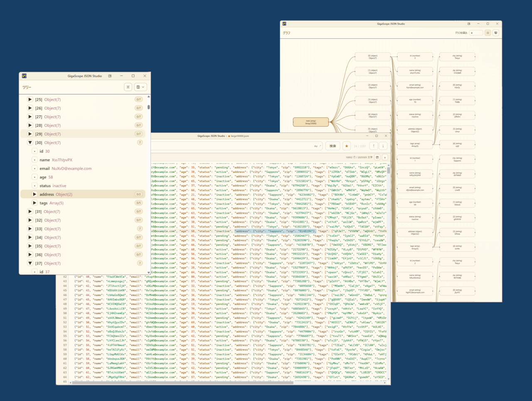
Task: Click editor line number 60
Action: point(65,359)
